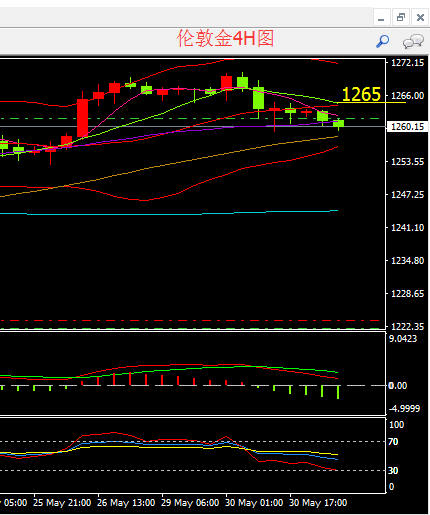Select the tall red candlestick near 25 May 21:00
This screenshot has width=430, height=515.
click(82, 118)
